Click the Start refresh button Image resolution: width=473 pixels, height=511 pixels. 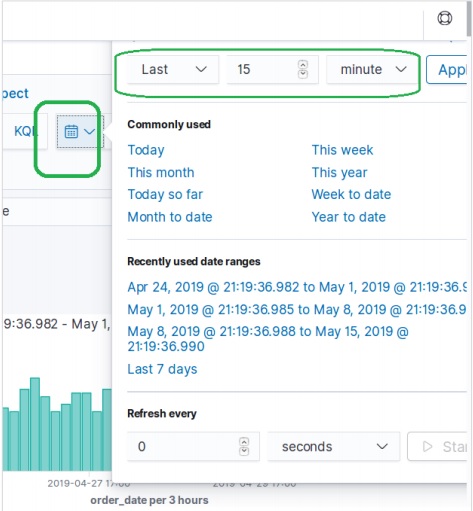[x=437, y=446]
